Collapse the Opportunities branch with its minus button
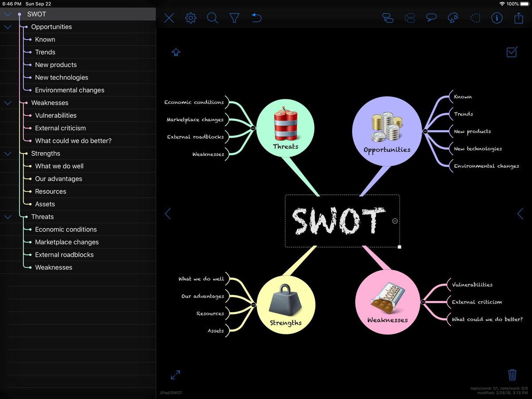Image resolution: width=532 pixels, height=399 pixels. click(424, 131)
